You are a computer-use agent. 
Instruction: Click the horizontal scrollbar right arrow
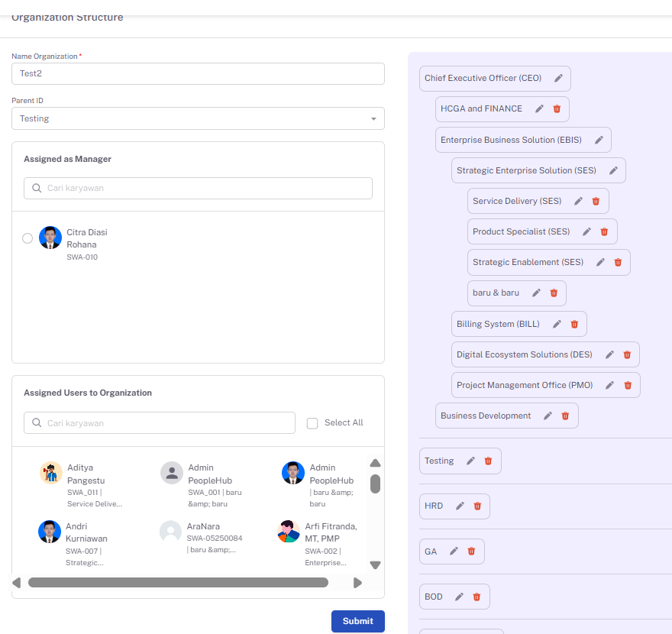click(357, 583)
